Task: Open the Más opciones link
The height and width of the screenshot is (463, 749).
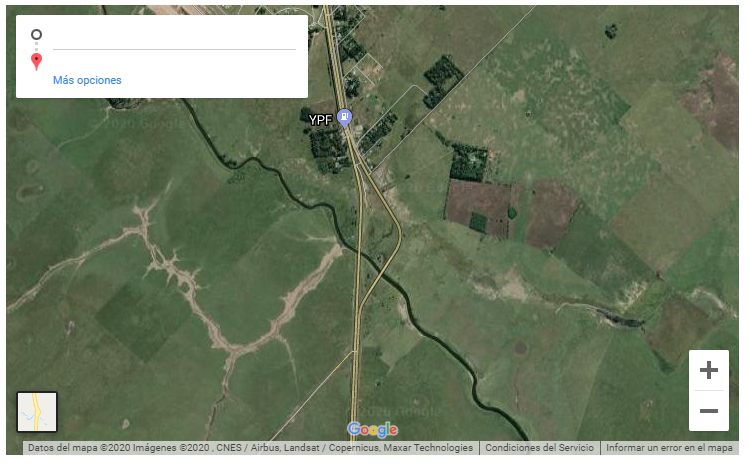Action: (x=87, y=80)
